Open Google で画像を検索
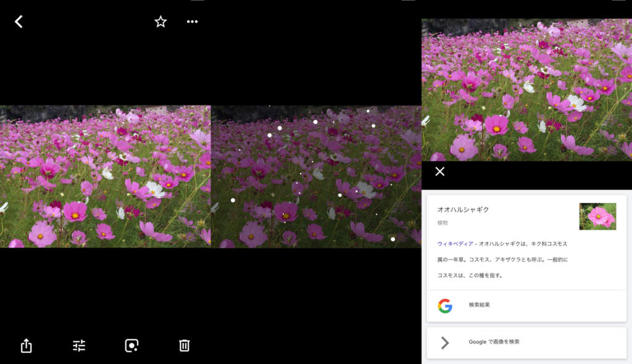Image resolution: width=632 pixels, height=364 pixels. tap(526, 342)
